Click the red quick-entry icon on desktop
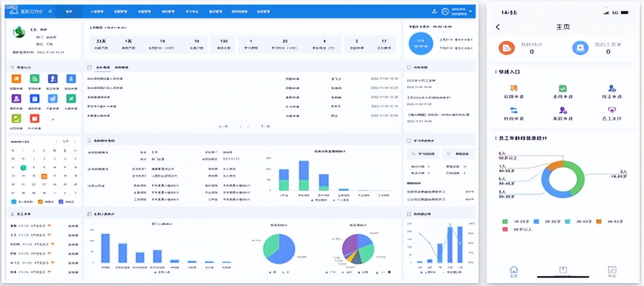 coord(34,119)
